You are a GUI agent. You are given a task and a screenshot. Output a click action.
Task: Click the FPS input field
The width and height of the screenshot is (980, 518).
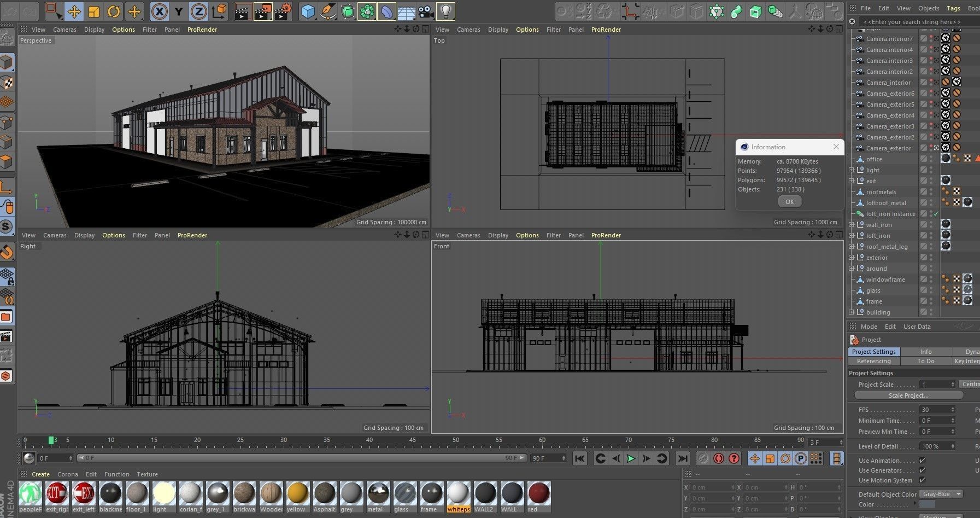(x=937, y=410)
